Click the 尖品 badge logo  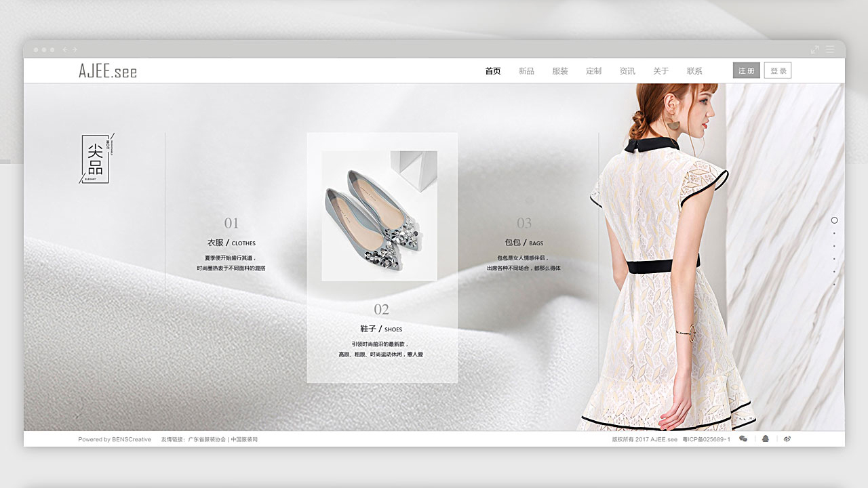tap(96, 159)
